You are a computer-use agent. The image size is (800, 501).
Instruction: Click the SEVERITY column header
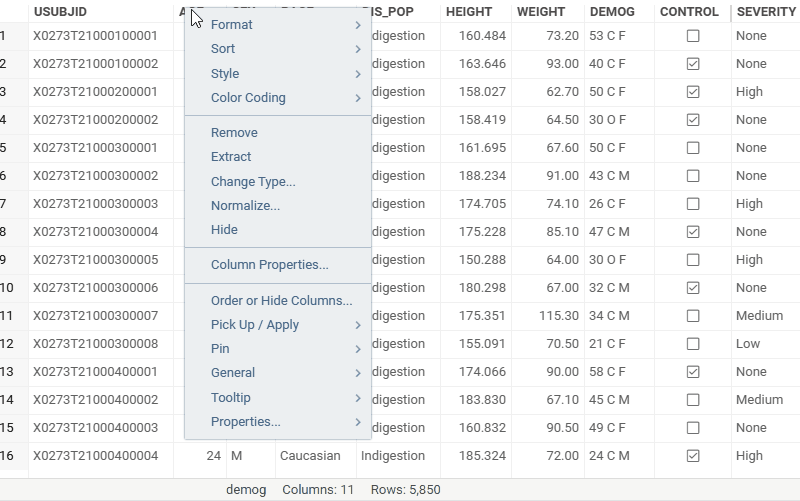tap(765, 12)
